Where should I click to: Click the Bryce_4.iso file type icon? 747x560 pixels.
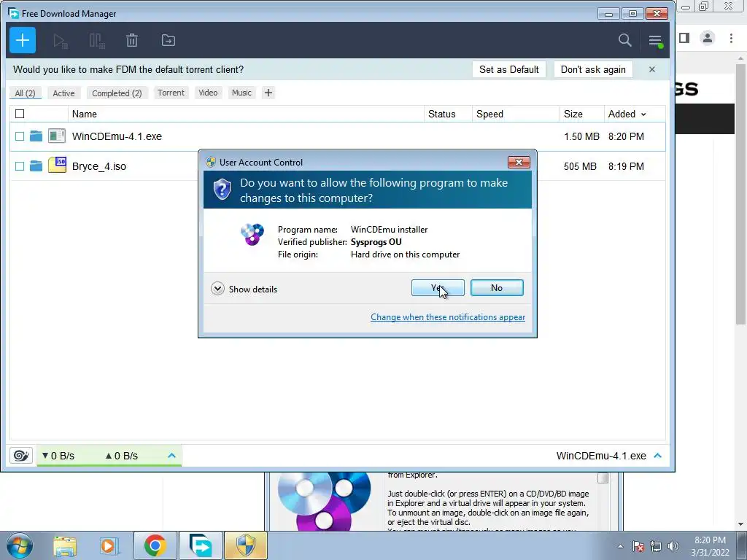(x=57, y=165)
